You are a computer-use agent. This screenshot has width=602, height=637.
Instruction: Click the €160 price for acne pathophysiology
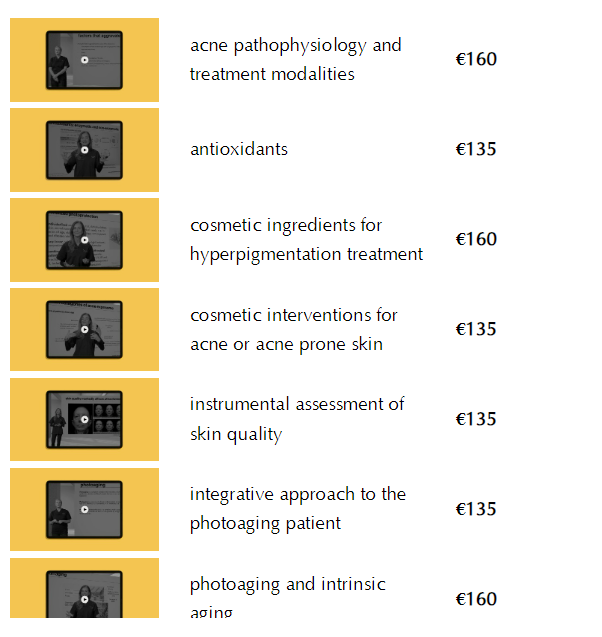(x=476, y=60)
